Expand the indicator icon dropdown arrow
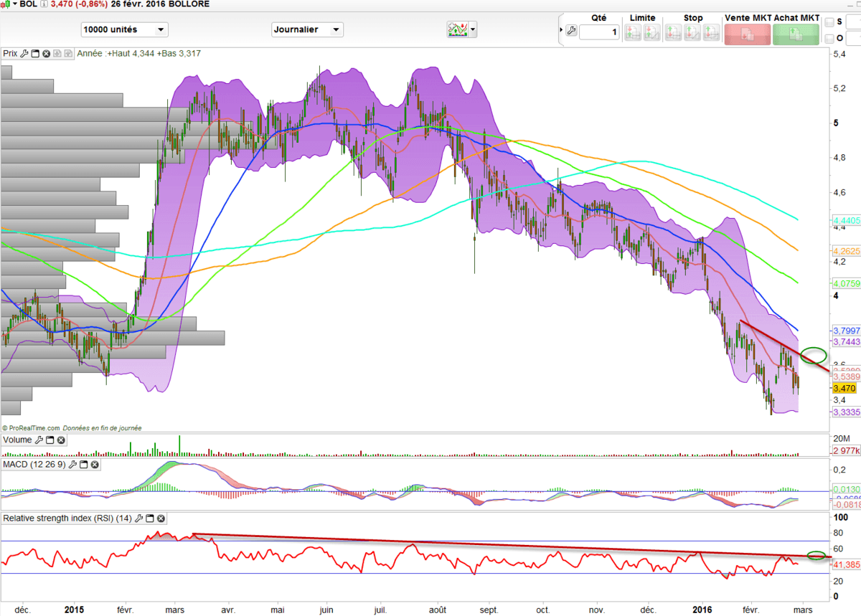 pos(473,29)
